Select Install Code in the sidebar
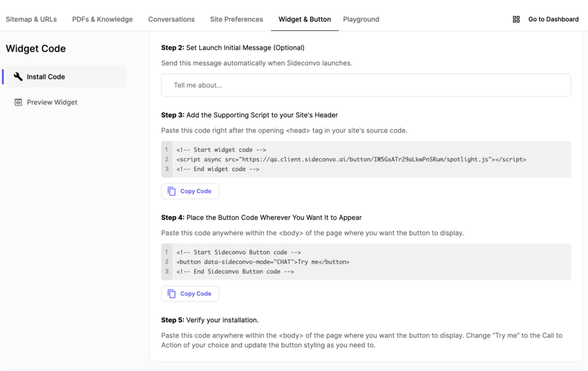The image size is (588, 371). point(46,77)
